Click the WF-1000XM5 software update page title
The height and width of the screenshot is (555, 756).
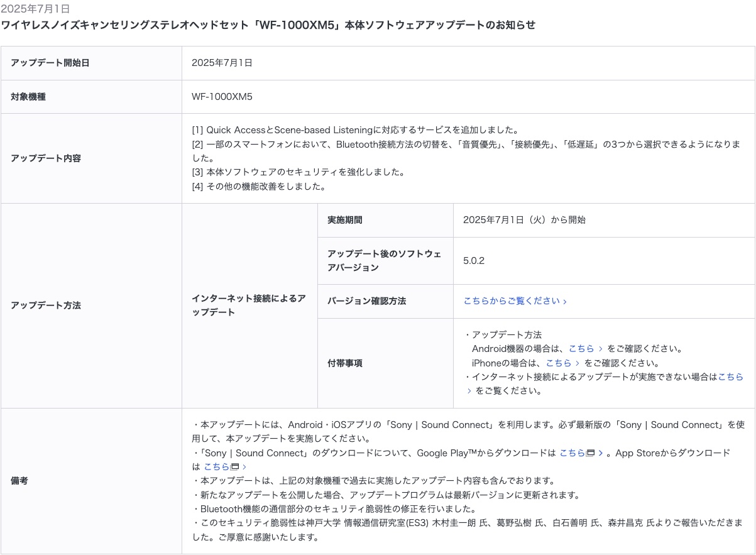(x=268, y=25)
